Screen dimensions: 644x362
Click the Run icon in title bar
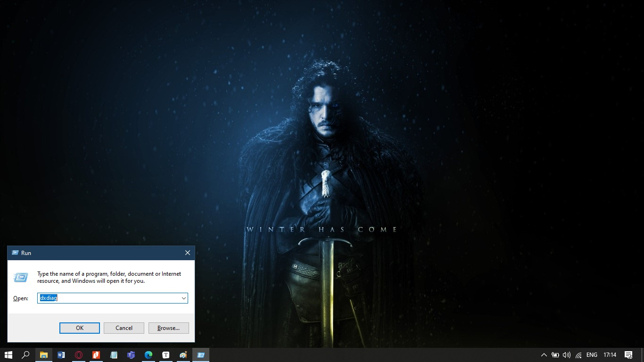(15, 253)
